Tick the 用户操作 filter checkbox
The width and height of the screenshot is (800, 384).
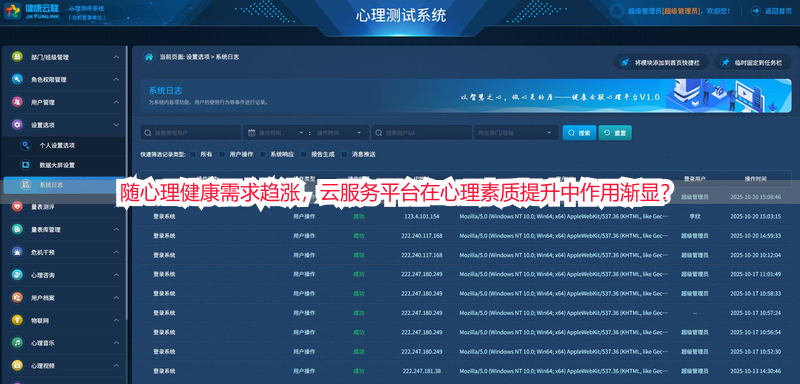coord(222,154)
